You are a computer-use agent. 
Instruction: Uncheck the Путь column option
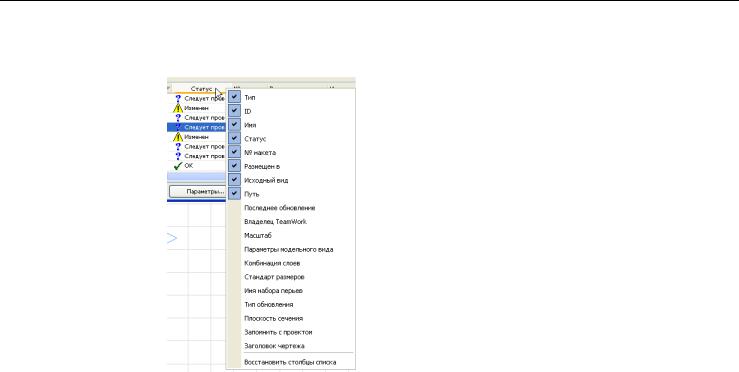290,194
